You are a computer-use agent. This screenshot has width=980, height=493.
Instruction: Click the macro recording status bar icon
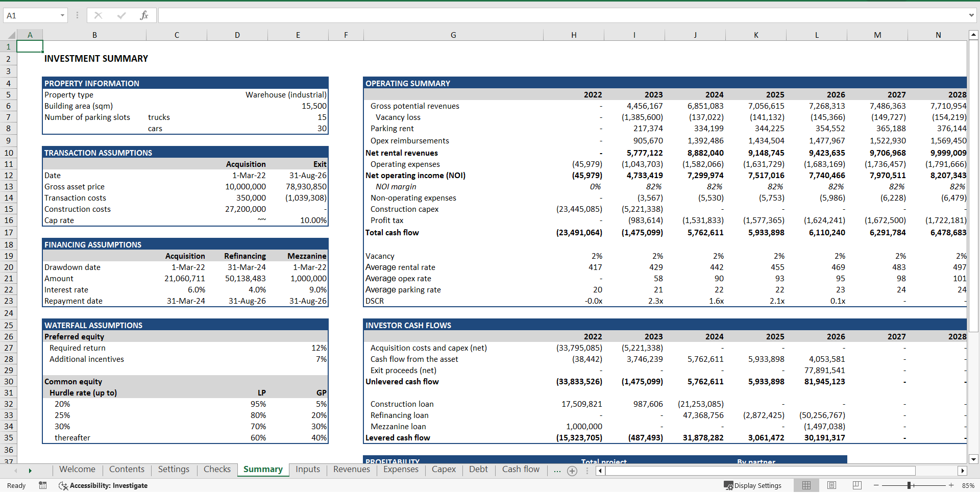click(x=43, y=485)
